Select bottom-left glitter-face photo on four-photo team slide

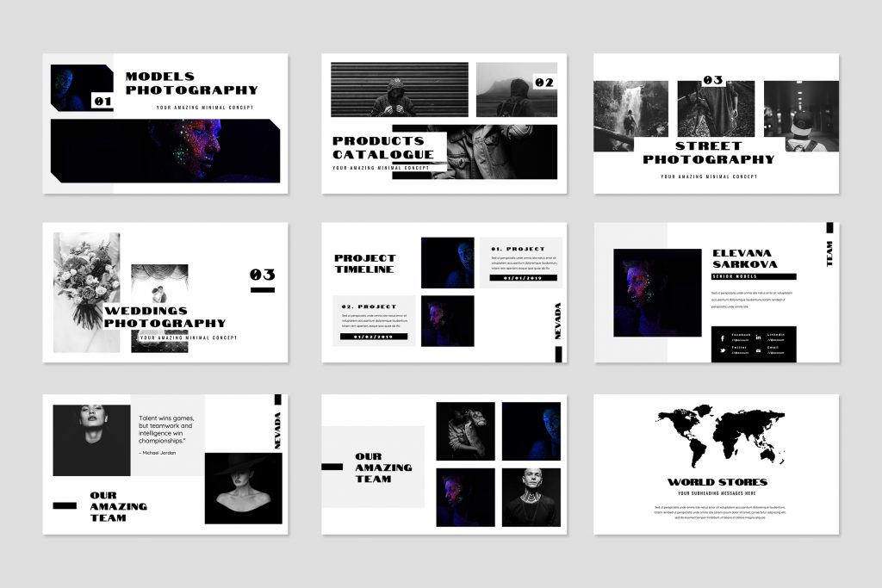[x=466, y=498]
